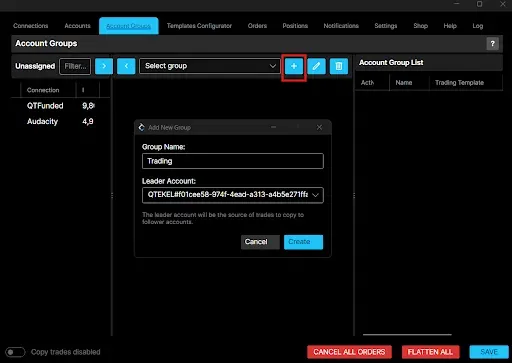Switch to the Settings tab
The height and width of the screenshot is (363, 512).
point(386,26)
